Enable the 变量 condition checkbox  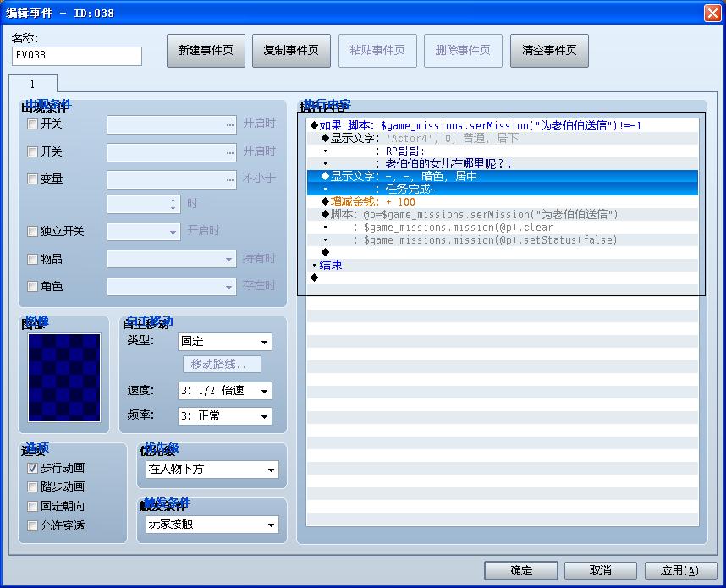point(32,179)
